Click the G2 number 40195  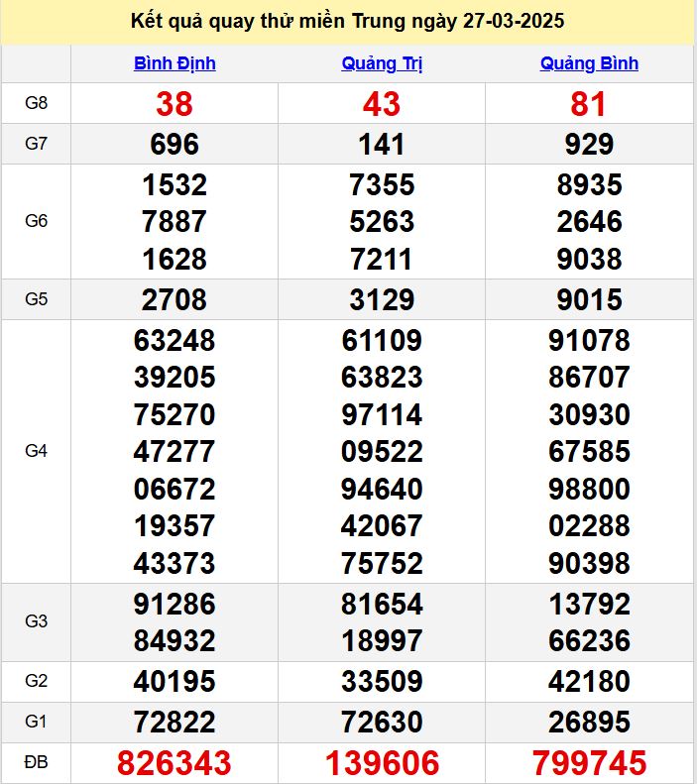click(174, 682)
